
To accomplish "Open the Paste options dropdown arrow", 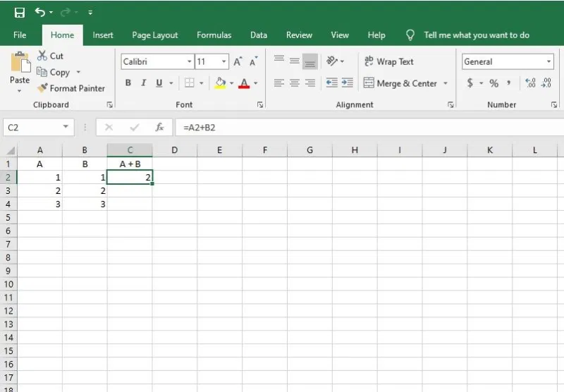I will tap(20, 91).
